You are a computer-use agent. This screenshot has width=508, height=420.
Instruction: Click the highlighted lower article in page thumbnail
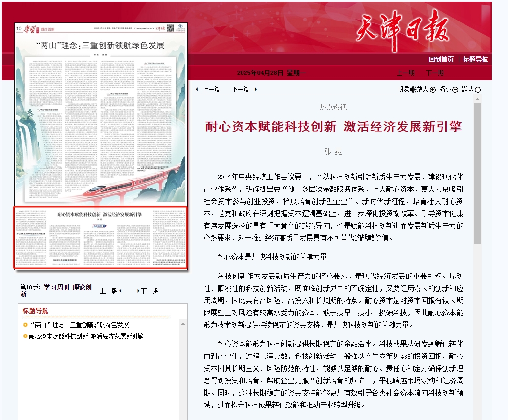pyautogui.click(x=100, y=237)
